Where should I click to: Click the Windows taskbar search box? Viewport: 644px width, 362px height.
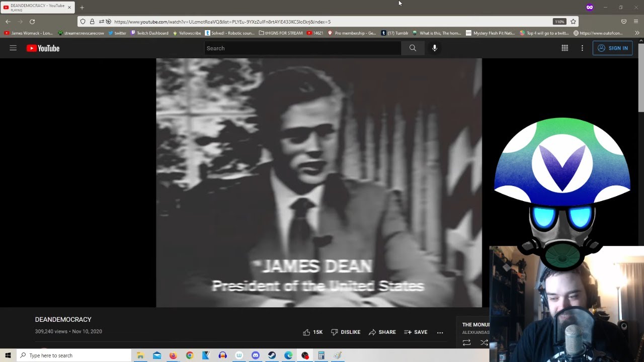[74, 355]
